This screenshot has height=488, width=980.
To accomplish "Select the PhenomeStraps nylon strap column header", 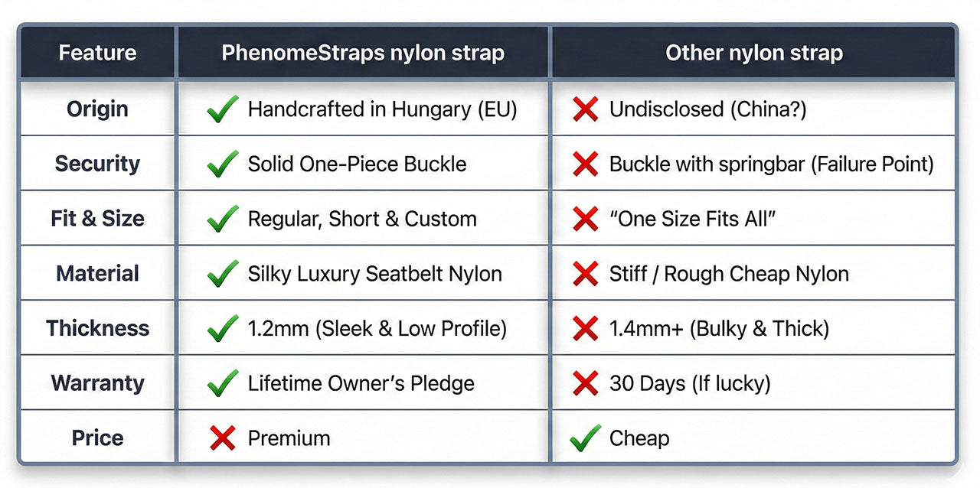I will coord(363,53).
